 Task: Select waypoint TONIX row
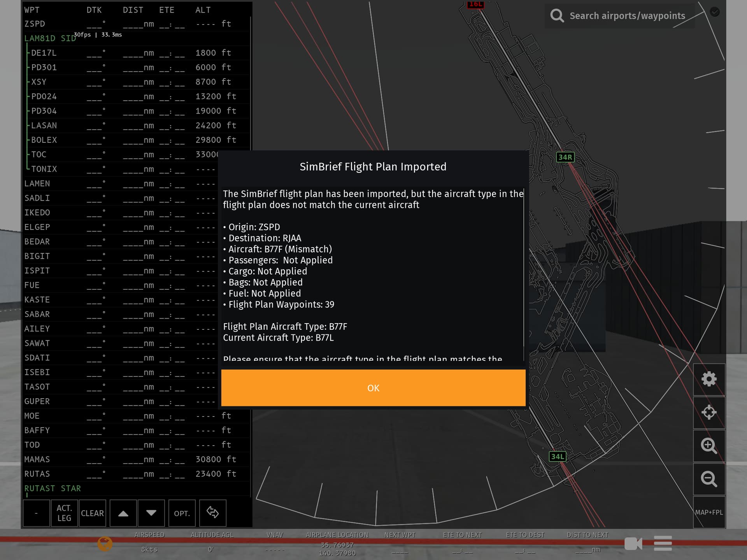tap(121, 169)
